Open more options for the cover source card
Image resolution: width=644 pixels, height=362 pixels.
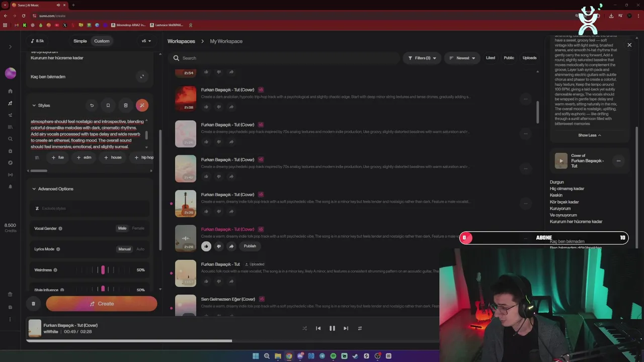pyautogui.click(x=618, y=161)
